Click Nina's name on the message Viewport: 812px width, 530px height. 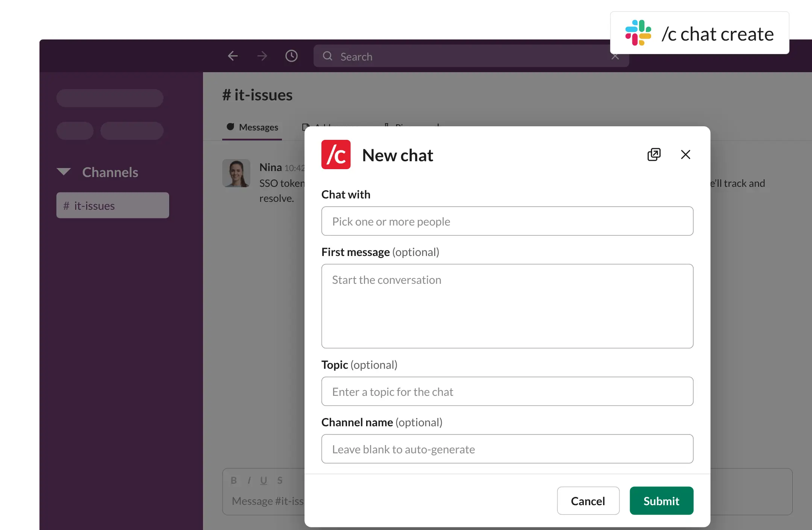point(271,167)
